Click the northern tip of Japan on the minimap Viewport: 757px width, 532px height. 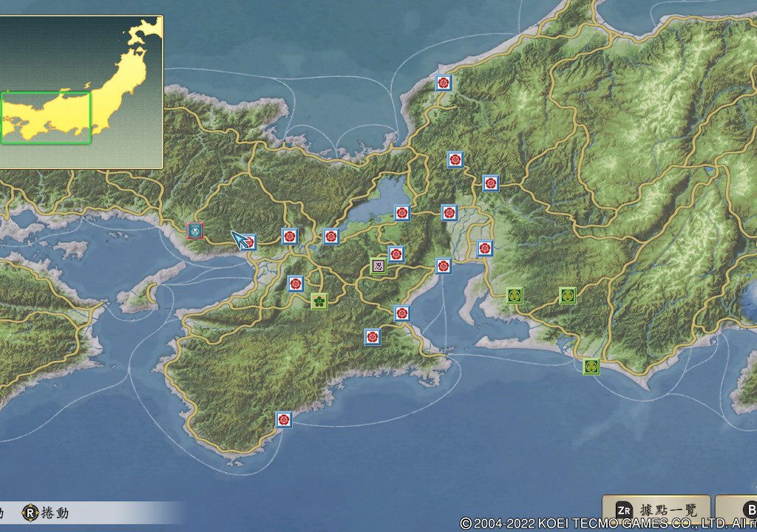(153, 27)
